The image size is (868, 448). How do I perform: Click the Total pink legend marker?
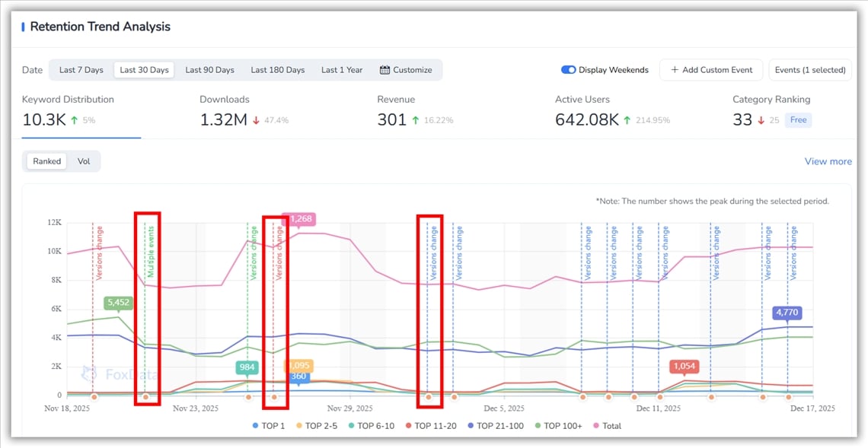click(x=596, y=426)
